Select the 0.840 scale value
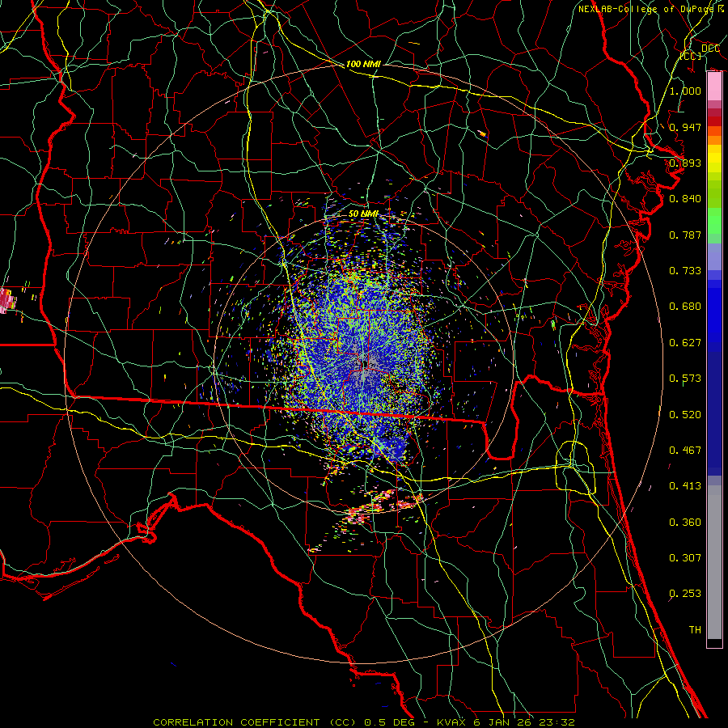This screenshot has width=728, height=728. pyautogui.click(x=685, y=199)
